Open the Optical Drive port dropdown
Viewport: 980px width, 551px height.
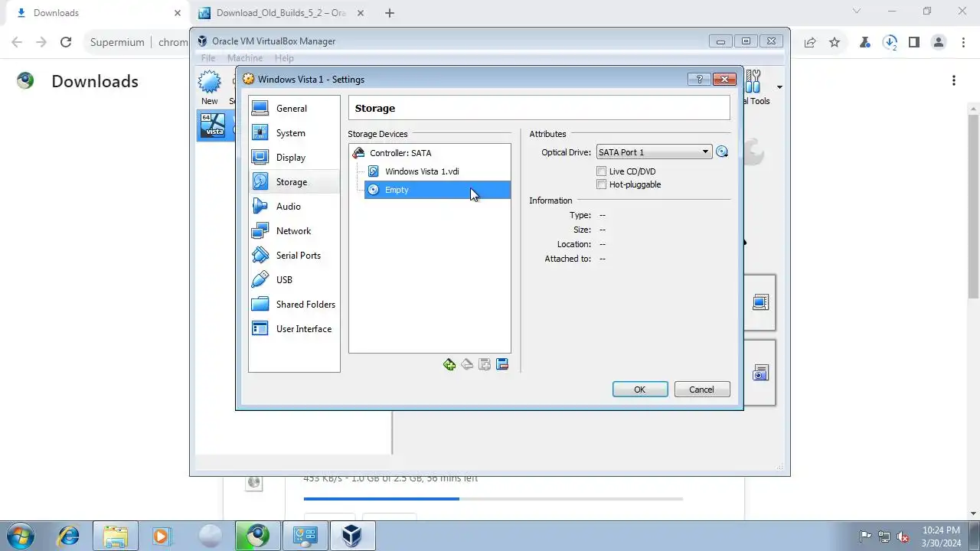[x=654, y=152]
